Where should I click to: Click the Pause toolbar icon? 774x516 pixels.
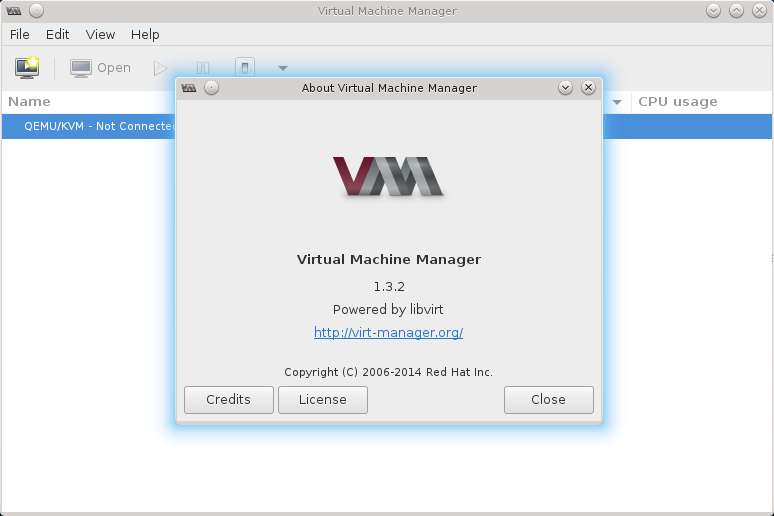(x=203, y=68)
